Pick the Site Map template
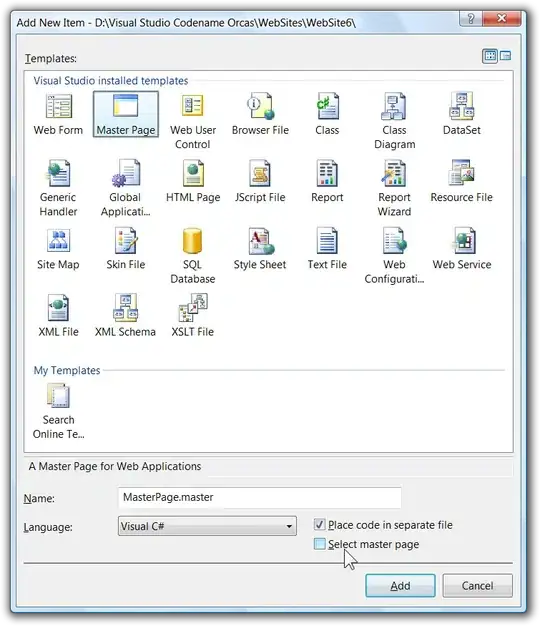 58,240
